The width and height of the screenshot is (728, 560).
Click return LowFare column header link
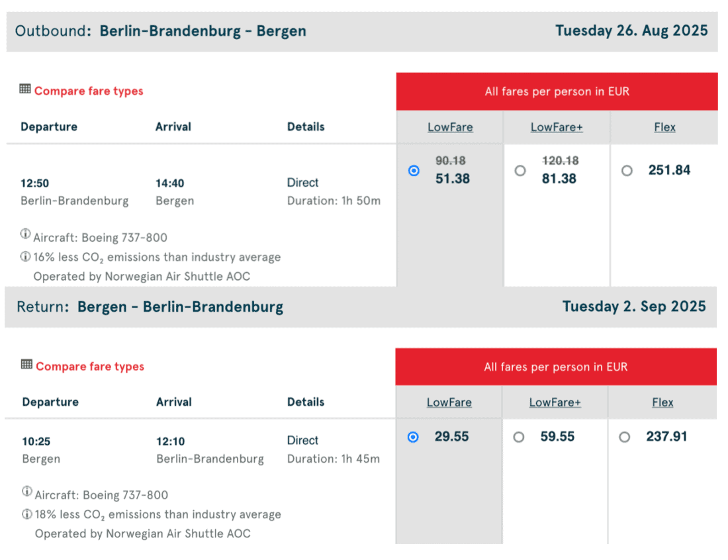449,402
